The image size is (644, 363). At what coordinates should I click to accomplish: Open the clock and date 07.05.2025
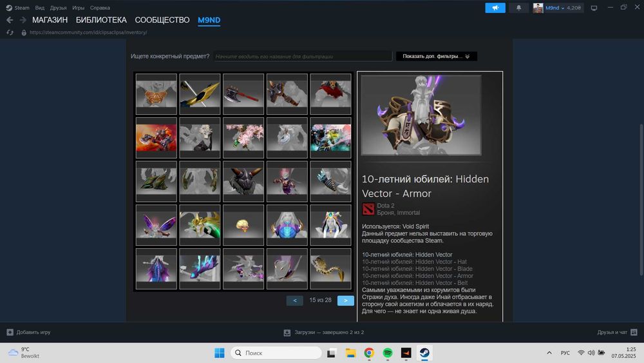click(x=623, y=353)
